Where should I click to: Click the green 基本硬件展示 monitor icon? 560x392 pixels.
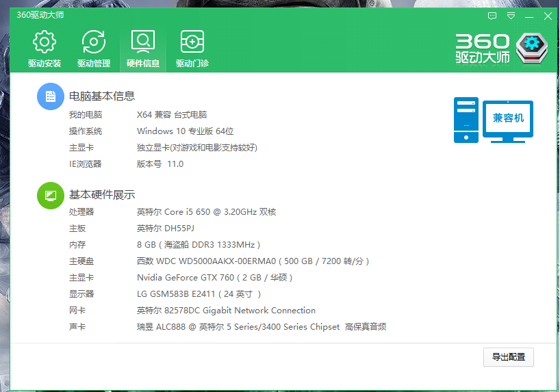50,195
